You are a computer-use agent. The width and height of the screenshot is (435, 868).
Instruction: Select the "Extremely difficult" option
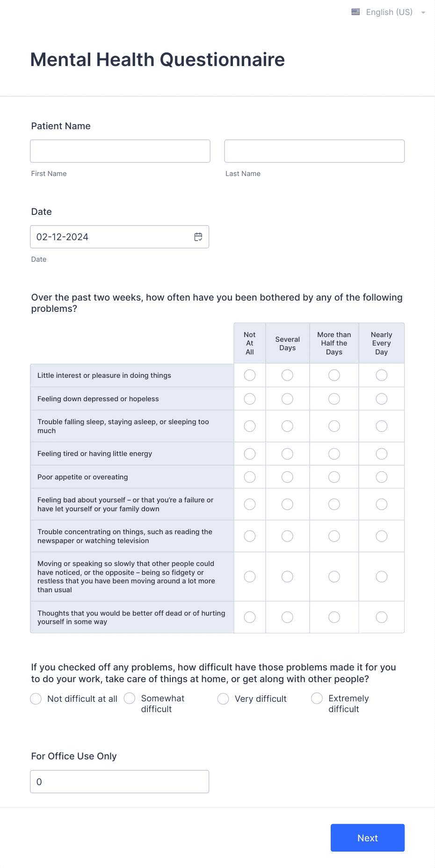pos(317,699)
